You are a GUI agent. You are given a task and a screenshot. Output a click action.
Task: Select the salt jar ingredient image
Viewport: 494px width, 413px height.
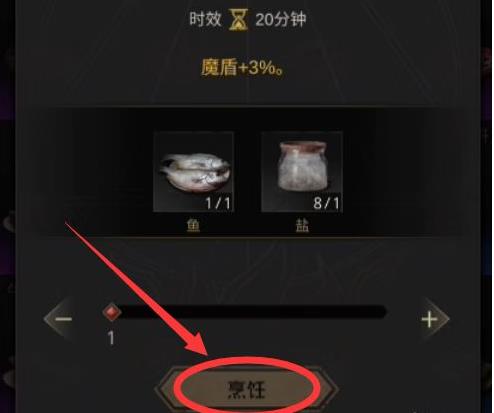(302, 172)
